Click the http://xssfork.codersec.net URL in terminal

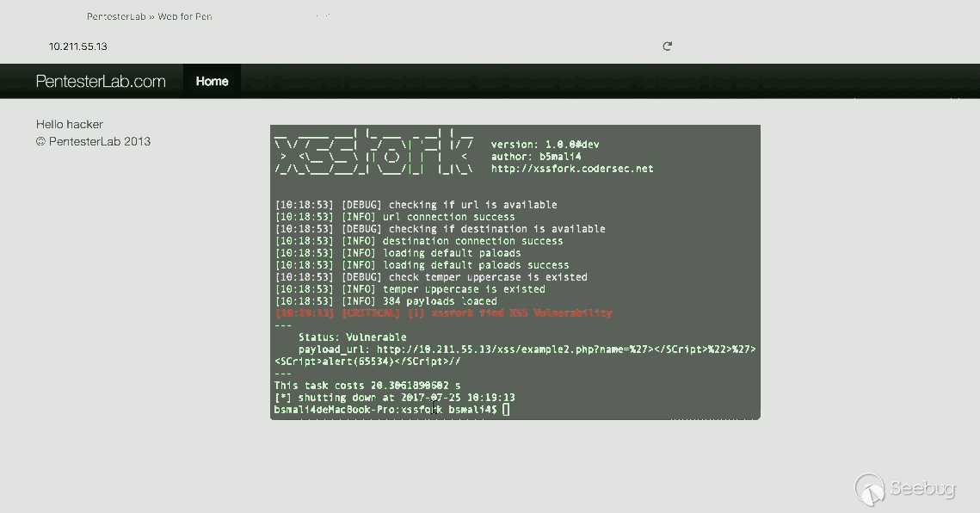click(x=572, y=169)
